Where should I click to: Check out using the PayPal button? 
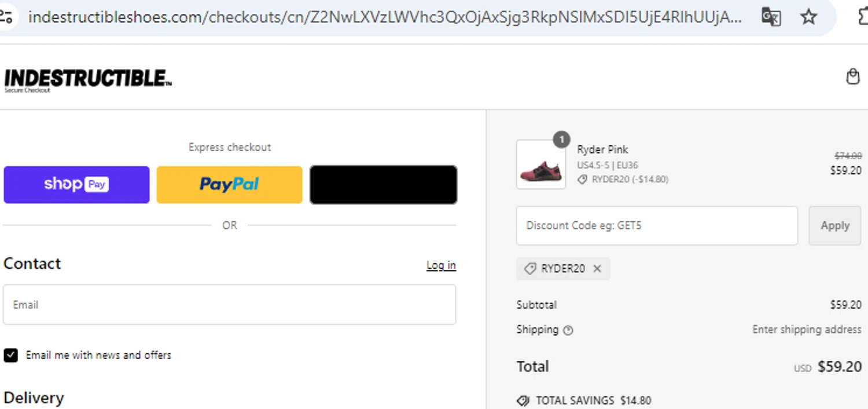[229, 185]
